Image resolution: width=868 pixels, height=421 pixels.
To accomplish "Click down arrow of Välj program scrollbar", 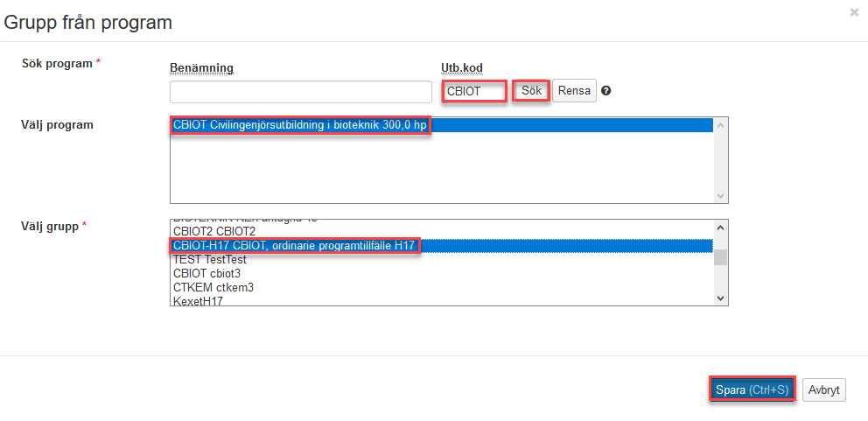I will click(721, 196).
